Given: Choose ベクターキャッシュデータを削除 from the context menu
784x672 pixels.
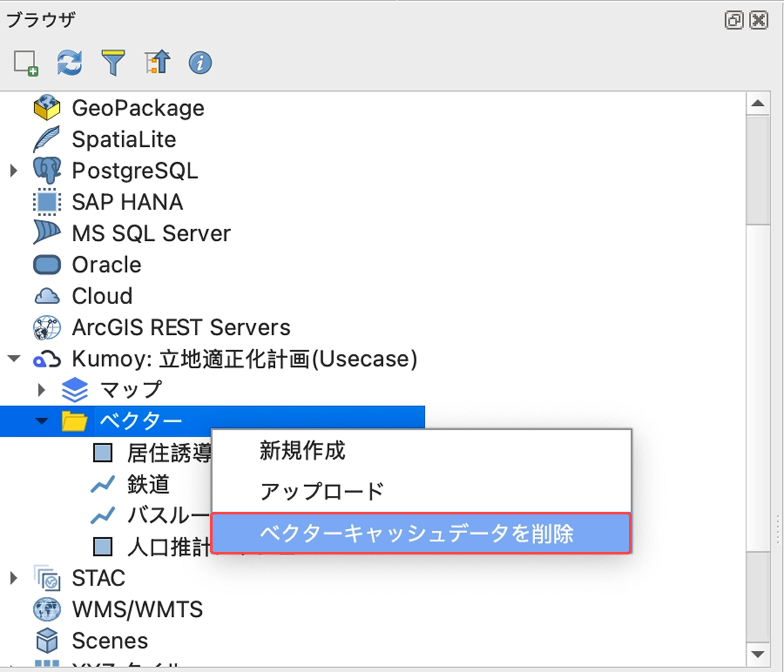Looking at the screenshot, I should pyautogui.click(x=418, y=534).
